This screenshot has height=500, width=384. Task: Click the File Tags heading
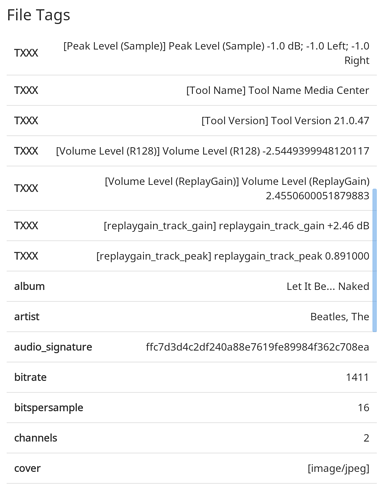[39, 15]
